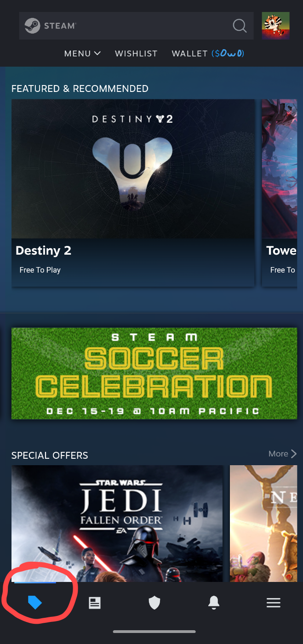Open the notifications bell tab
The height and width of the screenshot is (644, 303).
tap(214, 603)
